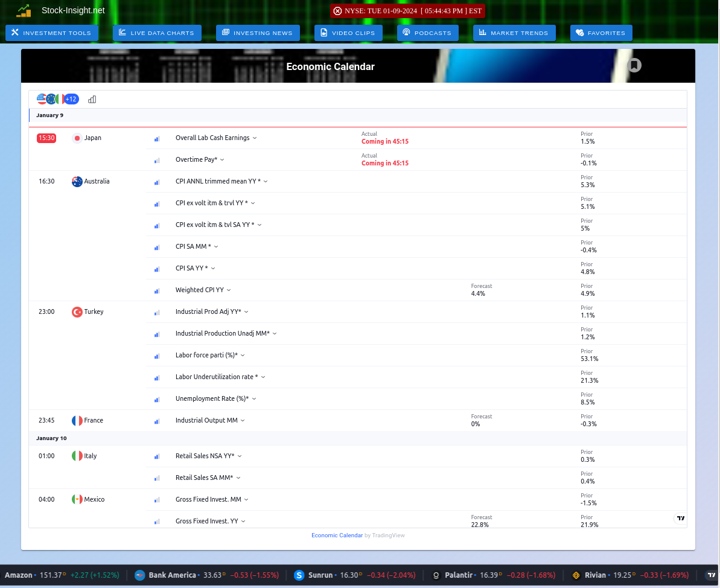Open the country flags filter (+12)
Screen dimensions: 720x588
[57, 99]
